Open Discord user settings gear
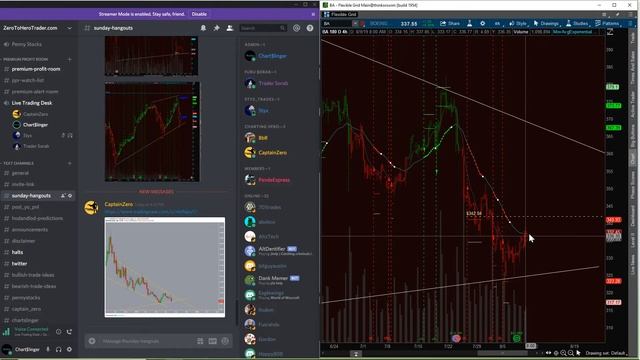The image size is (640, 360). coord(69,349)
